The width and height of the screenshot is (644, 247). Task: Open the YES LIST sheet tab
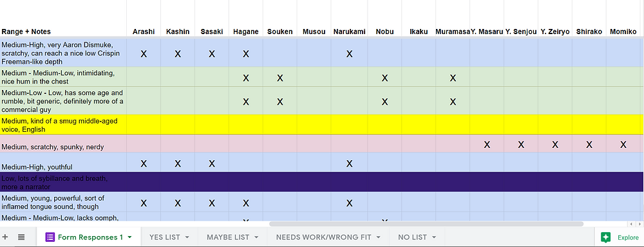pyautogui.click(x=165, y=237)
